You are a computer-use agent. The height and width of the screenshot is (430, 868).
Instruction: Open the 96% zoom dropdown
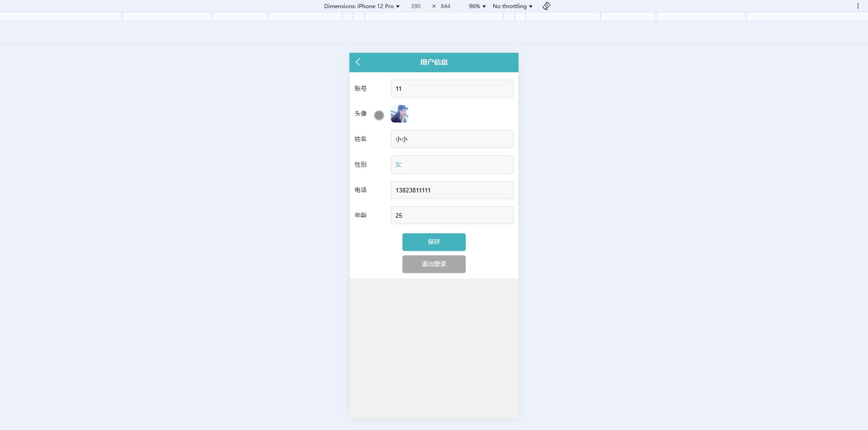(x=477, y=6)
